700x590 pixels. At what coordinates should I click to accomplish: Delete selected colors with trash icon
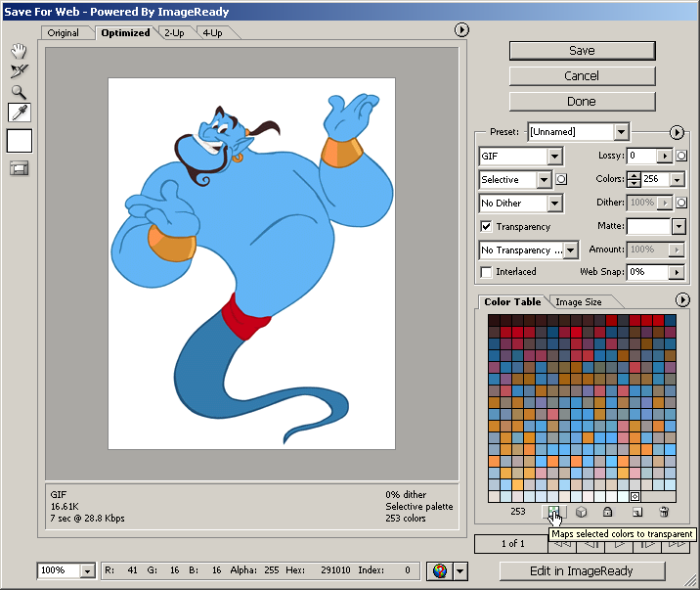[664, 512]
